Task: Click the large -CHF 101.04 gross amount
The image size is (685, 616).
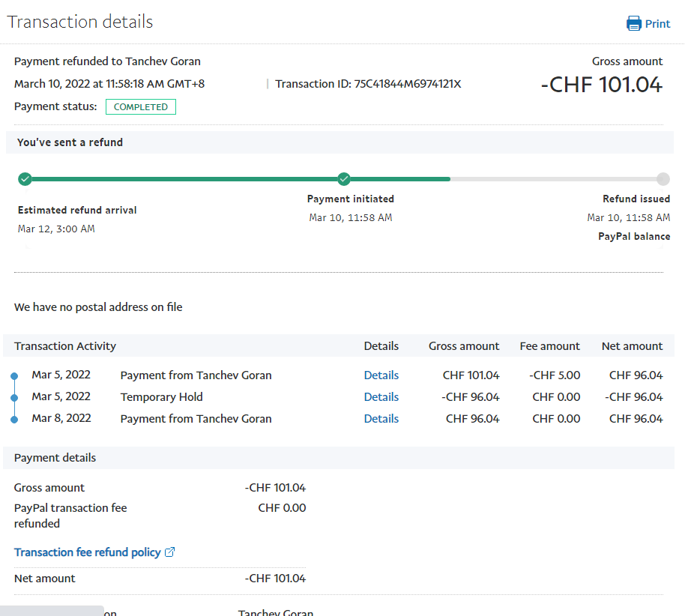Action: click(601, 85)
